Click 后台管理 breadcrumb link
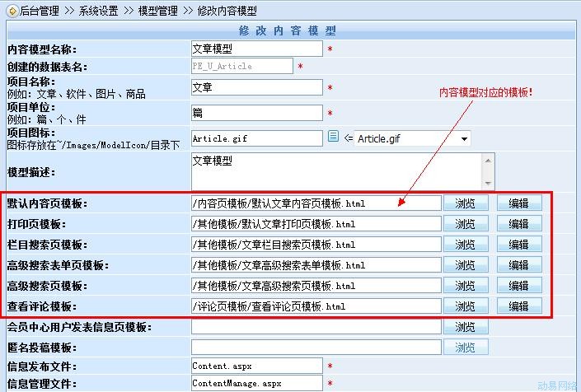581x392 pixels. click(x=39, y=11)
